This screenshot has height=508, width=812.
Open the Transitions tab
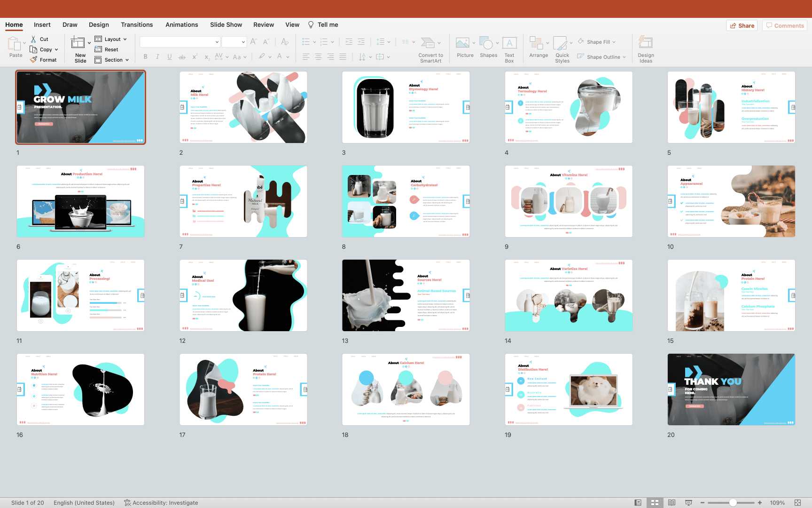coord(137,24)
